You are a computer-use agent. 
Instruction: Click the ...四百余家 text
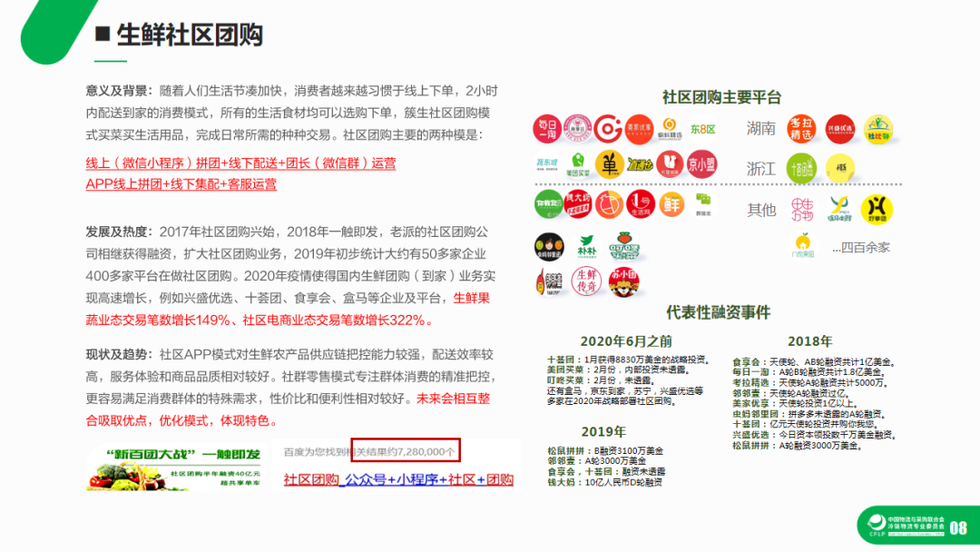[x=861, y=248]
